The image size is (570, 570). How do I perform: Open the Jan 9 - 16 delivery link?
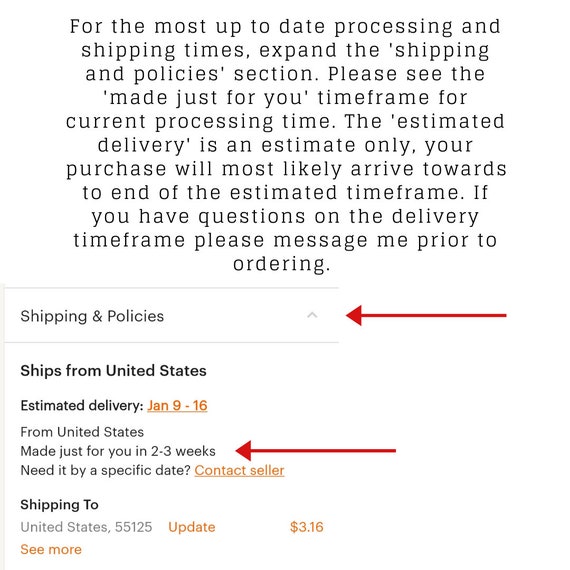coord(177,405)
